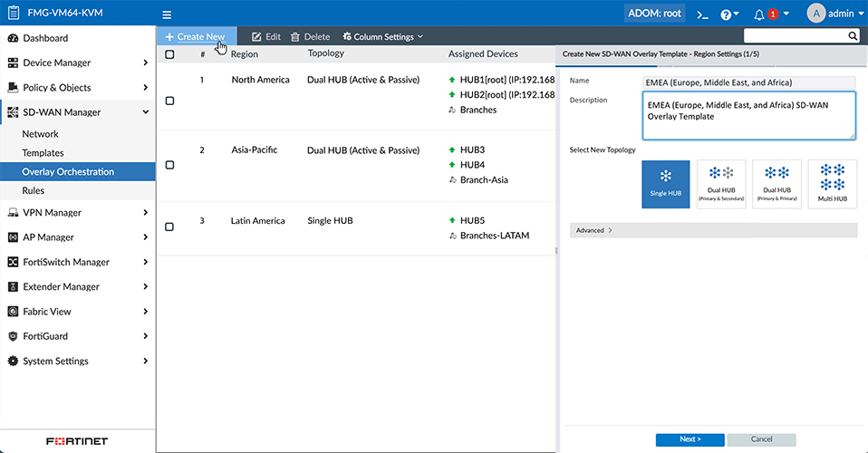Click the ADOM: root button
This screenshot has width=868, height=453.
coord(654,14)
